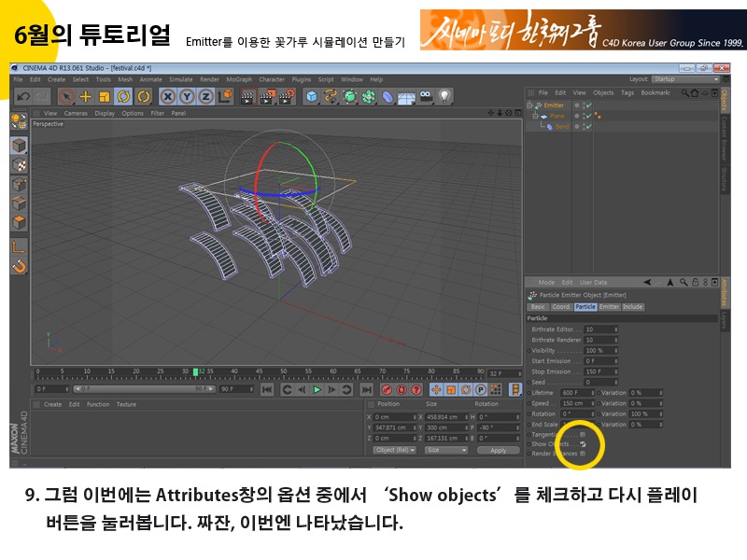
Task: Toggle the Z axis lock
Action: point(205,97)
